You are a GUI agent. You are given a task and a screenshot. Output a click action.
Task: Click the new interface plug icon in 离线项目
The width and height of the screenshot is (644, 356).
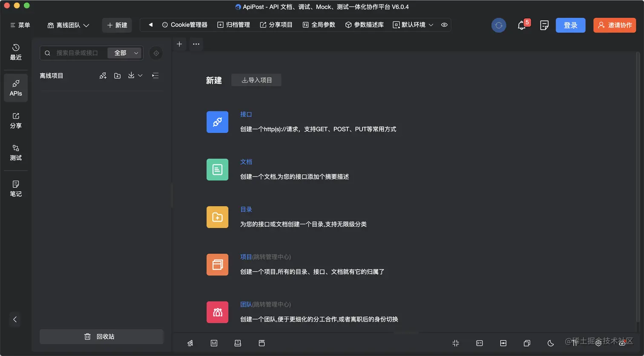pyautogui.click(x=103, y=76)
